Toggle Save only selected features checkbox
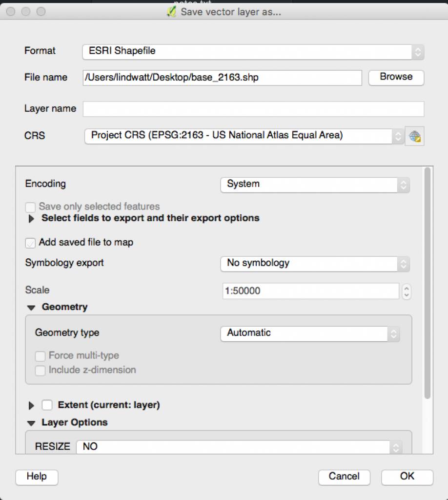This screenshot has width=448, height=500. (x=30, y=207)
